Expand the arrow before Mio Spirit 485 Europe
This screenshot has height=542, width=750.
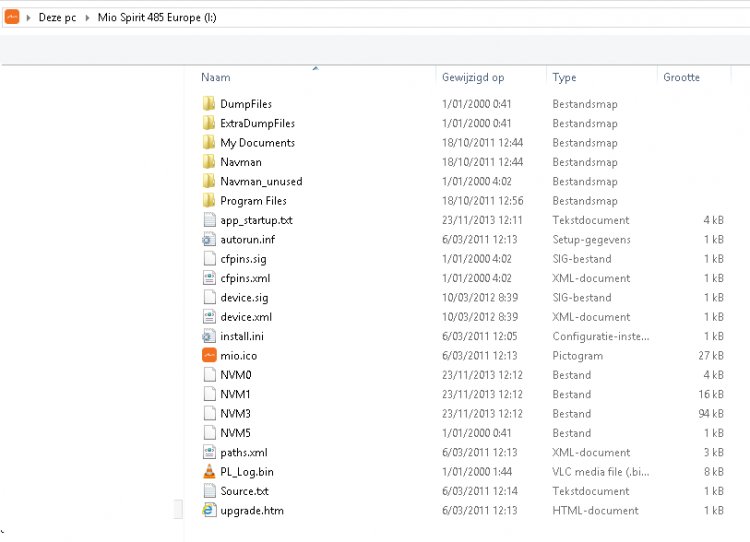coord(87,18)
